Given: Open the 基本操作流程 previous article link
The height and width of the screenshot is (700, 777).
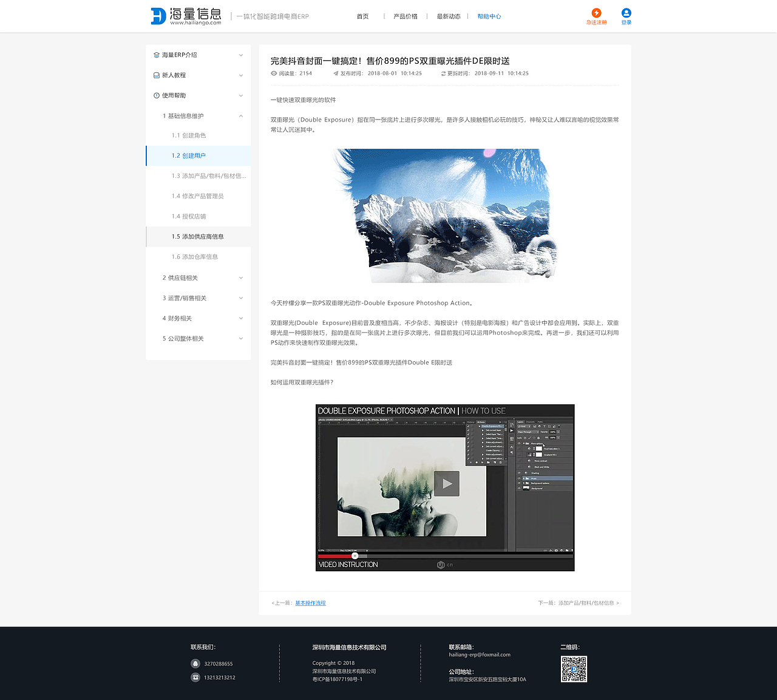Looking at the screenshot, I should tap(310, 603).
